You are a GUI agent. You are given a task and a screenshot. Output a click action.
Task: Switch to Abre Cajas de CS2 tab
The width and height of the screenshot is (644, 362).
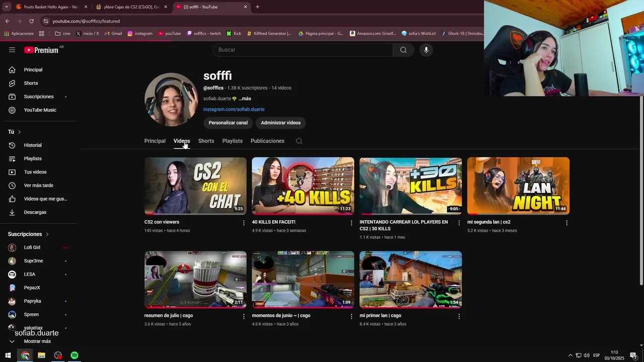click(131, 7)
